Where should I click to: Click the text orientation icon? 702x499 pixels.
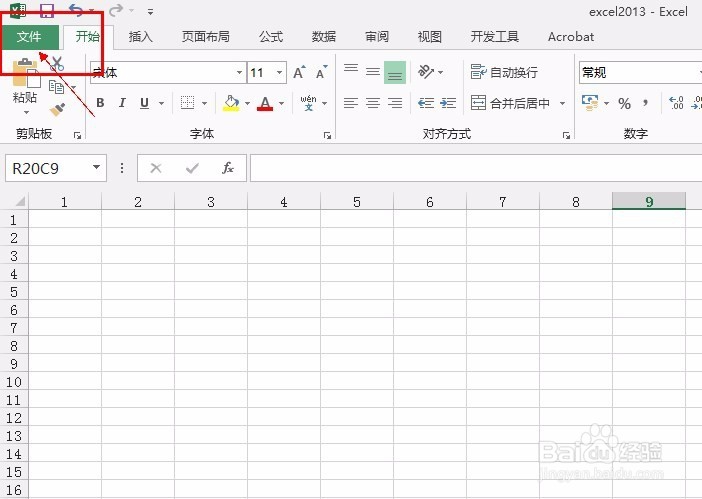point(426,72)
